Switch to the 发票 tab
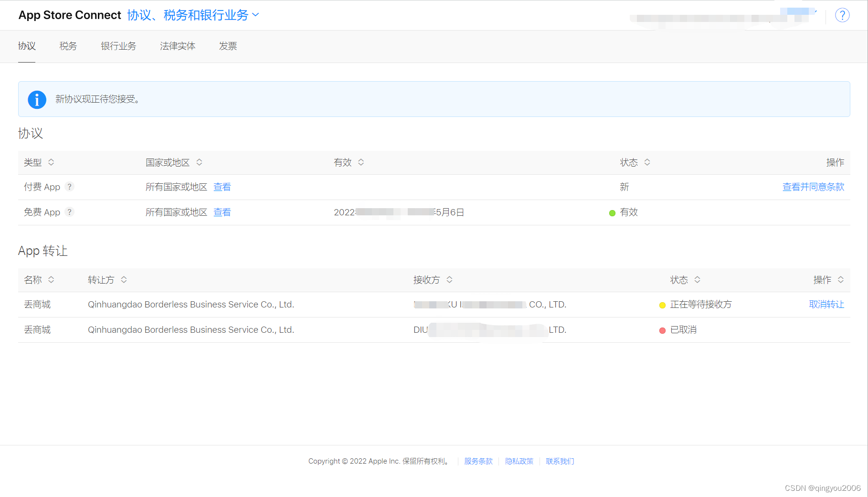 (x=228, y=46)
